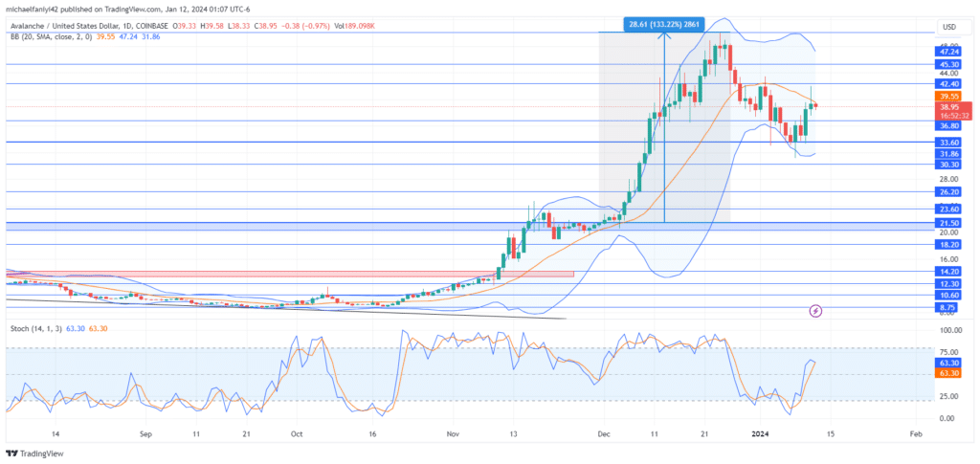This screenshot has width=980, height=464.
Task: Click the 36.80 price level label
Action: pos(949,125)
